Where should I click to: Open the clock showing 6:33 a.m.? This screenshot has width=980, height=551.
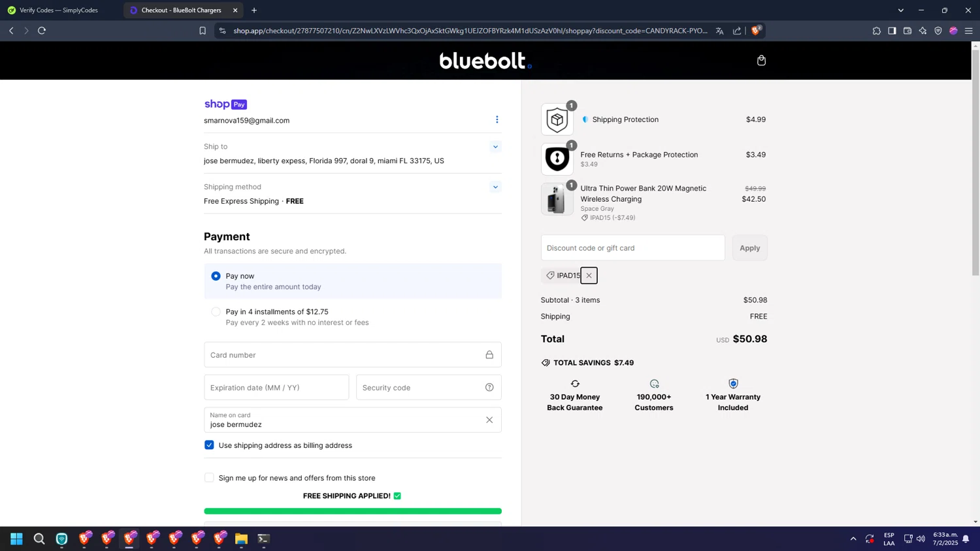click(x=945, y=539)
